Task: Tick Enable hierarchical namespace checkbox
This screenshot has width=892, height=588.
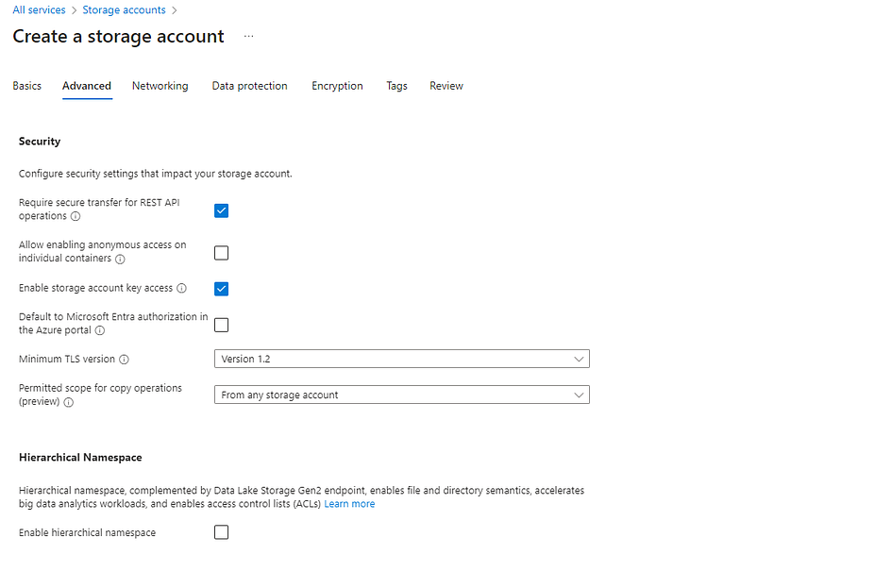Action: [x=221, y=533]
